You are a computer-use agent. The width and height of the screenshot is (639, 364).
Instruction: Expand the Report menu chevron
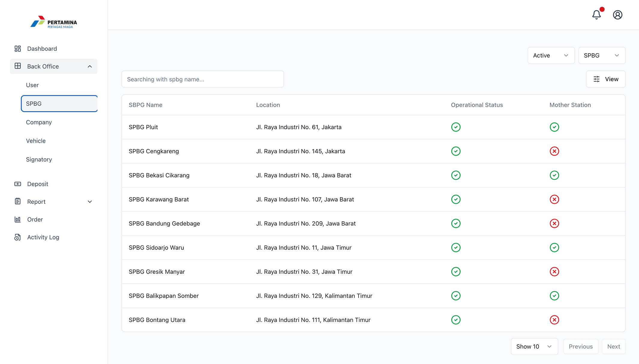click(90, 202)
